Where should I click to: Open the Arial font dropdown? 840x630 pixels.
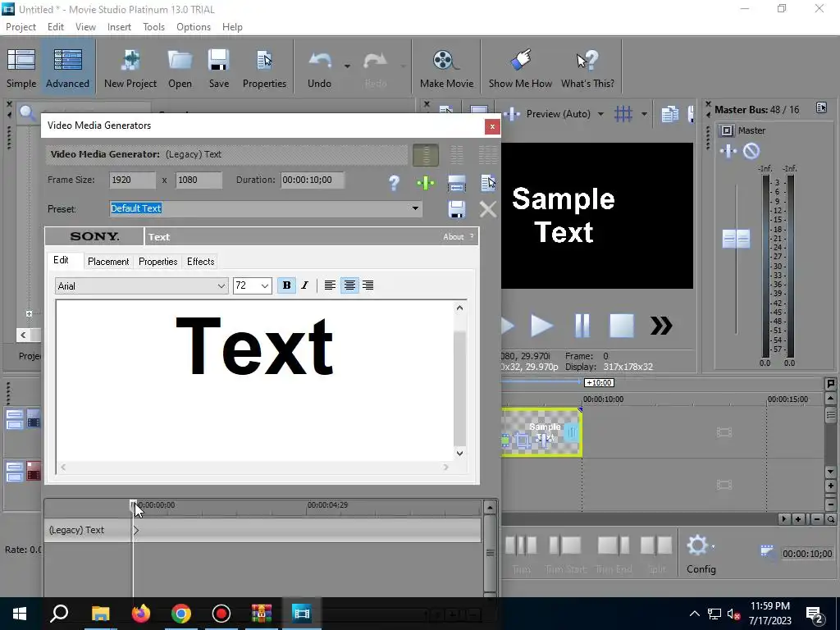(x=221, y=286)
